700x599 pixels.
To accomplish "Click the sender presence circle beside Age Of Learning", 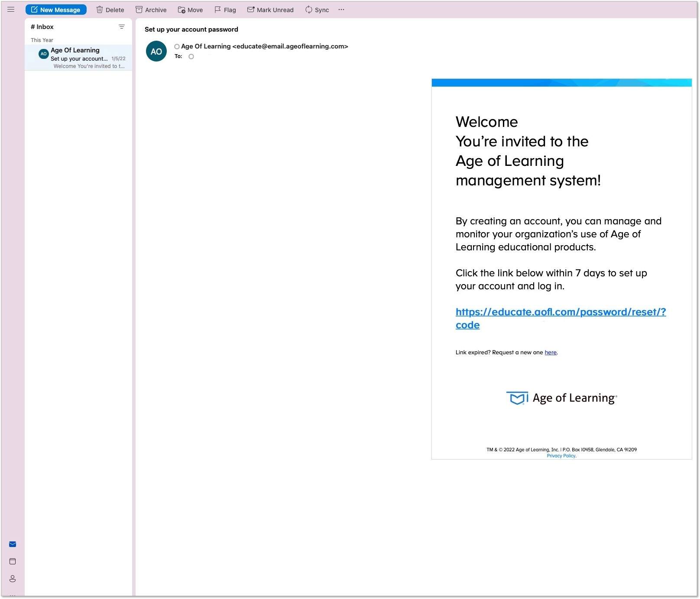I will click(x=177, y=46).
